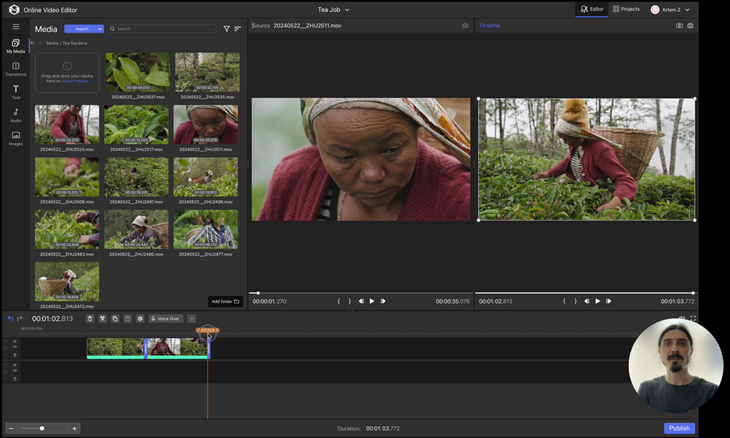The height and width of the screenshot is (438, 730).
Task: Start a Voice Over recording
Action: [x=166, y=318]
